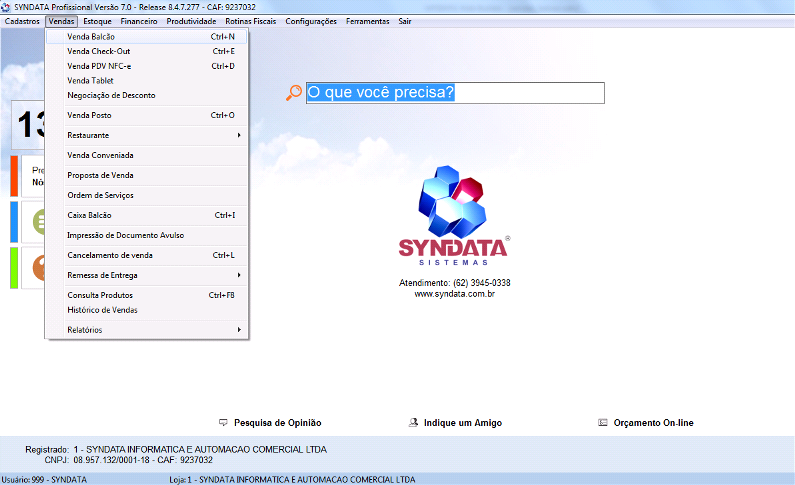This screenshot has width=795, height=485.
Task: Choose Cancelamento de venda
Action: coord(147,255)
